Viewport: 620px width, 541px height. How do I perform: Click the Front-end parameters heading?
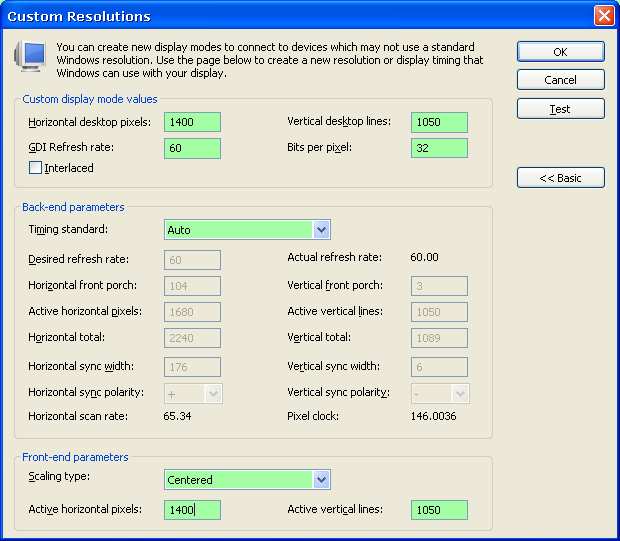coord(75,457)
